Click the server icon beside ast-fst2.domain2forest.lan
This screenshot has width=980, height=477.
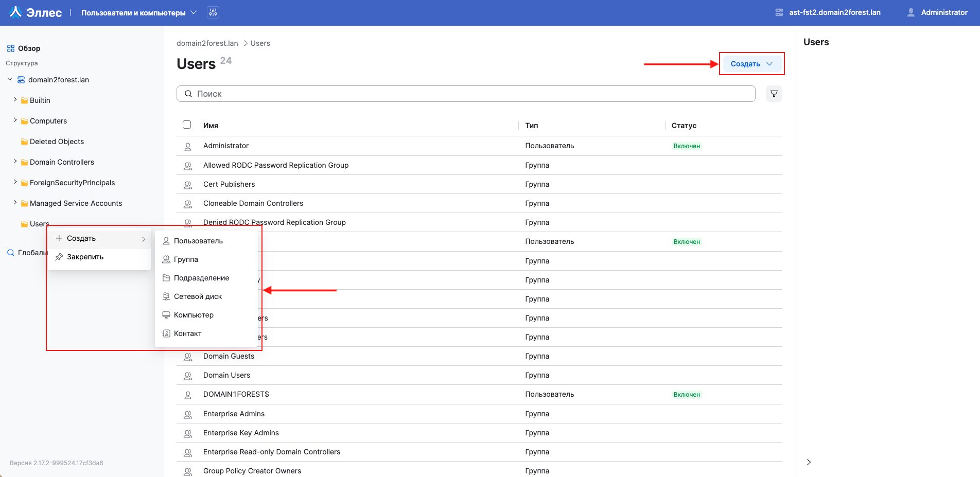(779, 12)
